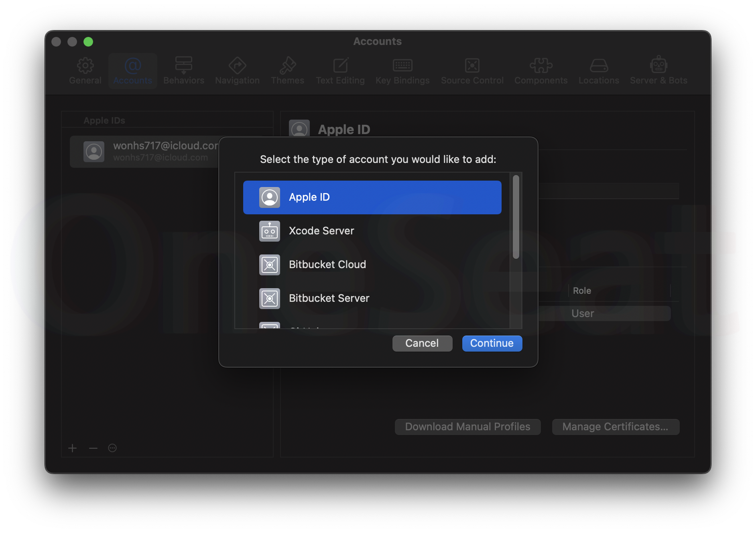Click the avatar icon of wonhs717 account
This screenshot has height=533, width=756.
[x=94, y=152]
